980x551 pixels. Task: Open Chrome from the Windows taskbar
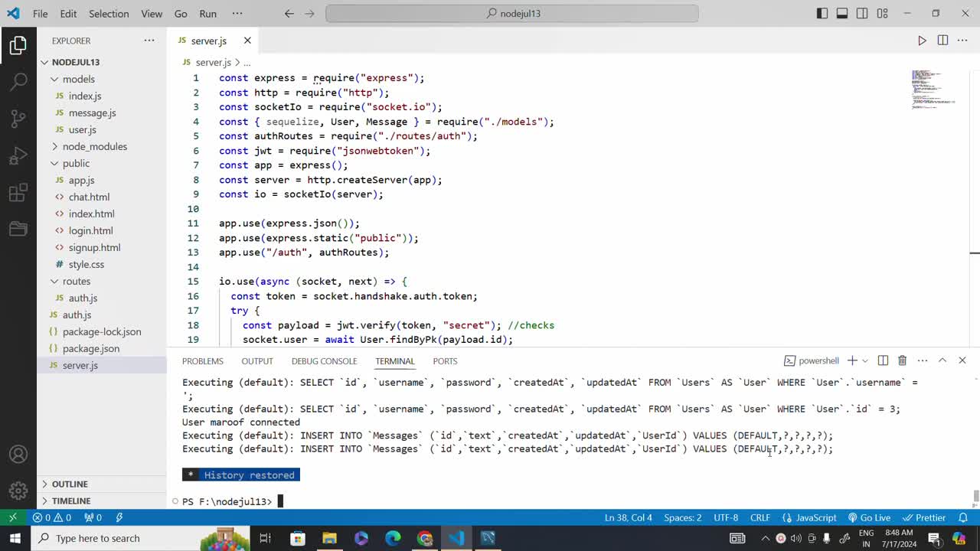425,538
